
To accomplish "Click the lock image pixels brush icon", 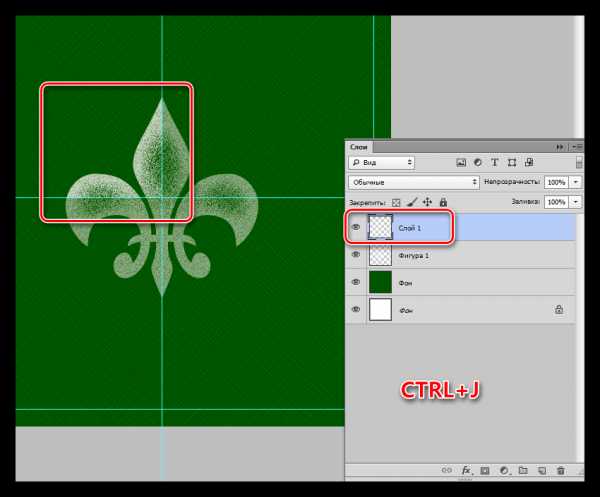I will point(411,202).
